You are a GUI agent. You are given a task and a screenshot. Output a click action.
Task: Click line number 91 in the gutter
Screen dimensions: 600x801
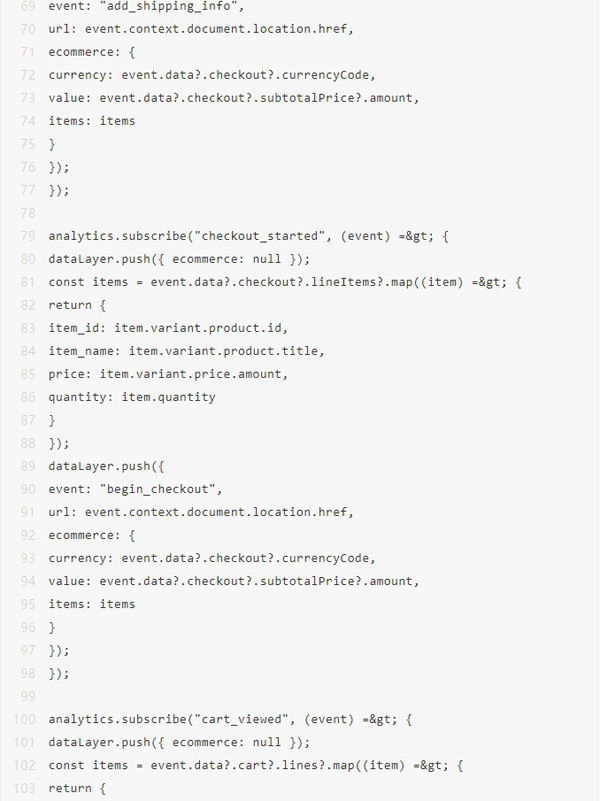[x=27, y=512]
